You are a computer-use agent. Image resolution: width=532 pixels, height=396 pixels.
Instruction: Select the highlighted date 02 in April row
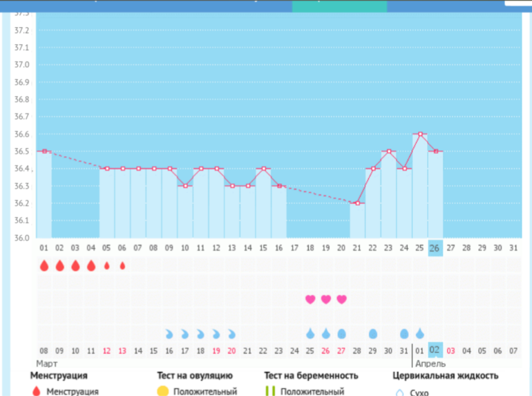click(435, 350)
